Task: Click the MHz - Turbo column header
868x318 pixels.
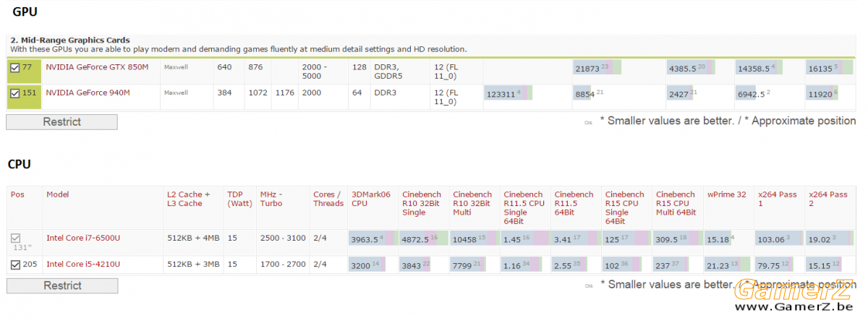Action: click(x=273, y=199)
